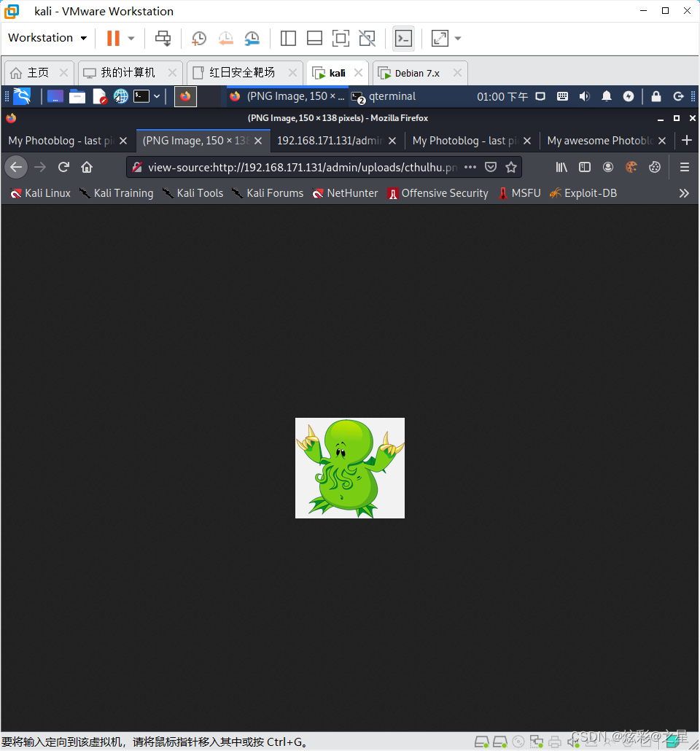Send Ctrl+Alt+Del to the virtual machine
Screen dimensions: 700x751
point(163,39)
